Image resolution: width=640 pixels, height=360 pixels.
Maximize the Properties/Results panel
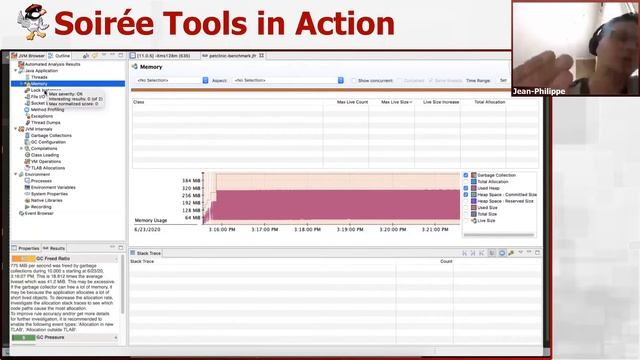(121, 248)
